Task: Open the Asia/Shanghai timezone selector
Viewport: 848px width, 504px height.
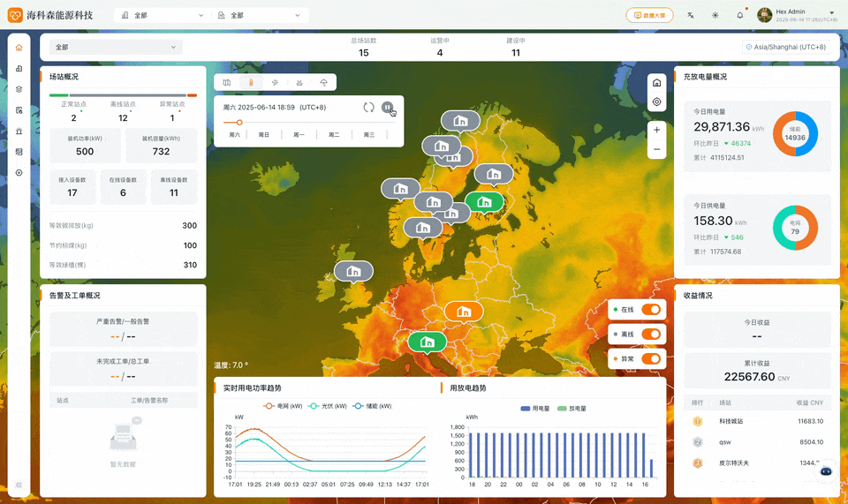Action: 785,47
